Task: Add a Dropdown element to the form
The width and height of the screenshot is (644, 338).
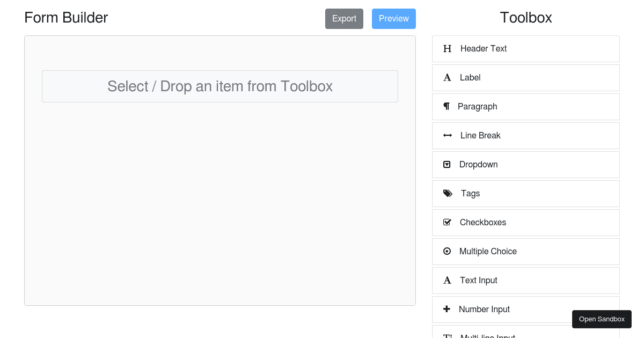Action: point(525,164)
